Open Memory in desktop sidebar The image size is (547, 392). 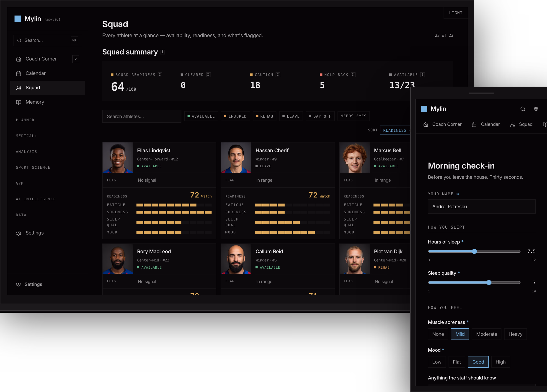coord(47,102)
